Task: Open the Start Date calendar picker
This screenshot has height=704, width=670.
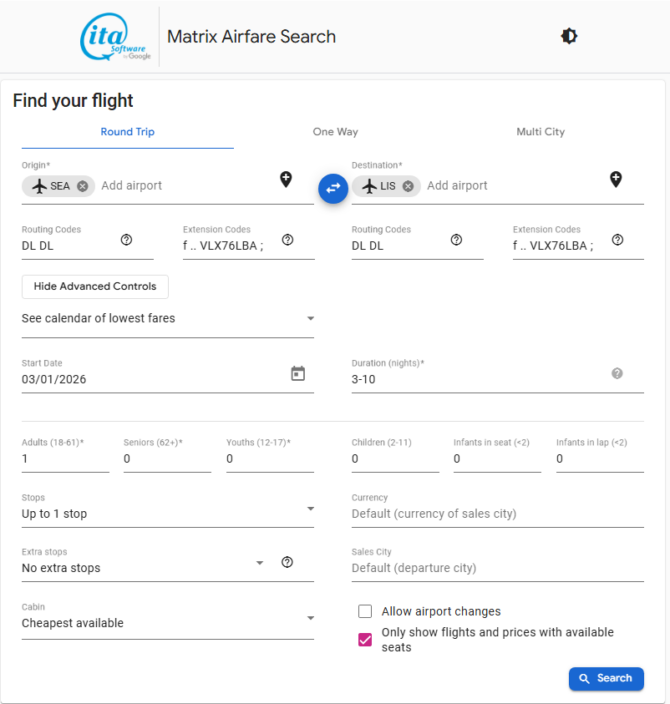Action: 297,373
